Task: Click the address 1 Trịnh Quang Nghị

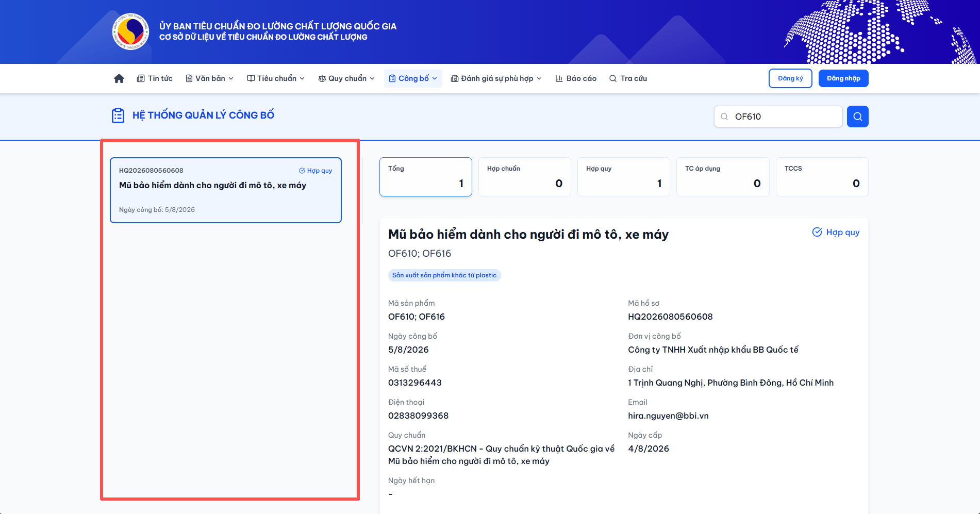Action: point(730,383)
